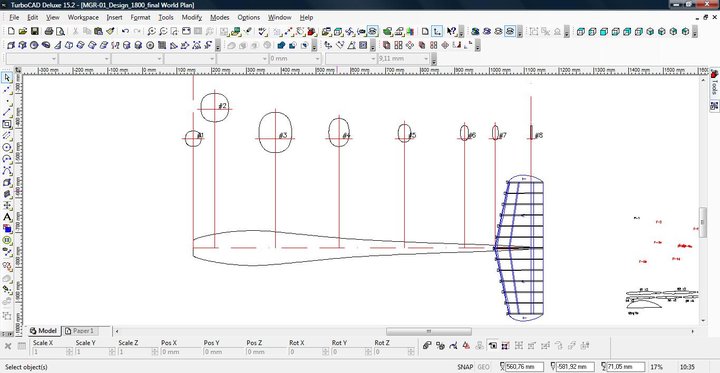
Task: Click the Scale X stepper arrows
Action: click(69, 351)
